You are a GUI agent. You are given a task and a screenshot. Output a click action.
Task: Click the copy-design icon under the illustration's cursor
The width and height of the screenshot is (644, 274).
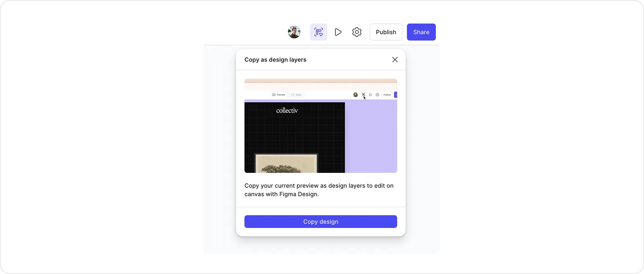click(363, 95)
